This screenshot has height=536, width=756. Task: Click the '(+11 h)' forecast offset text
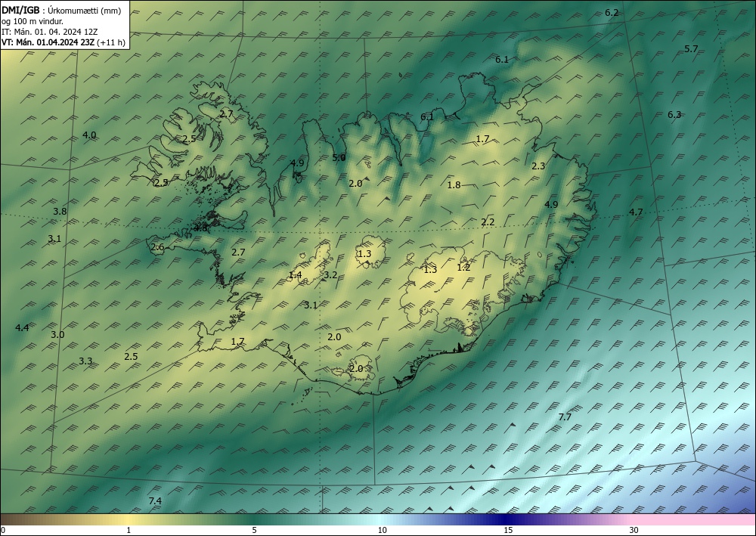111,42
